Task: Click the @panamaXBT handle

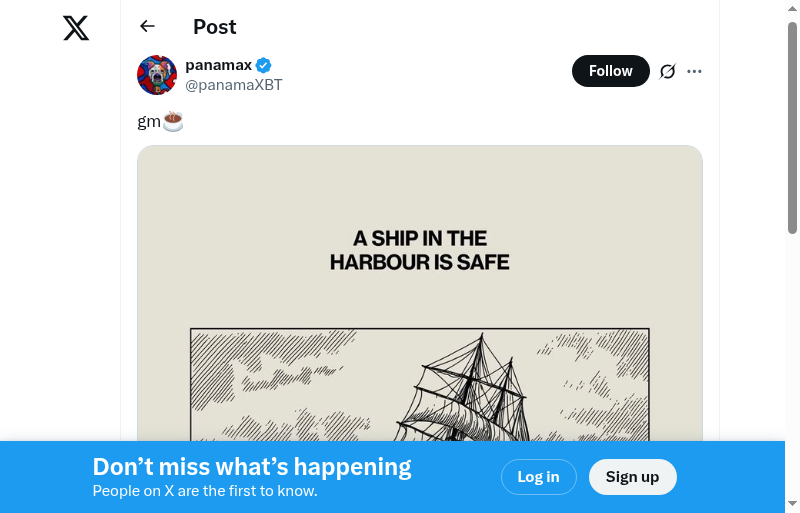Action: pyautogui.click(x=234, y=85)
